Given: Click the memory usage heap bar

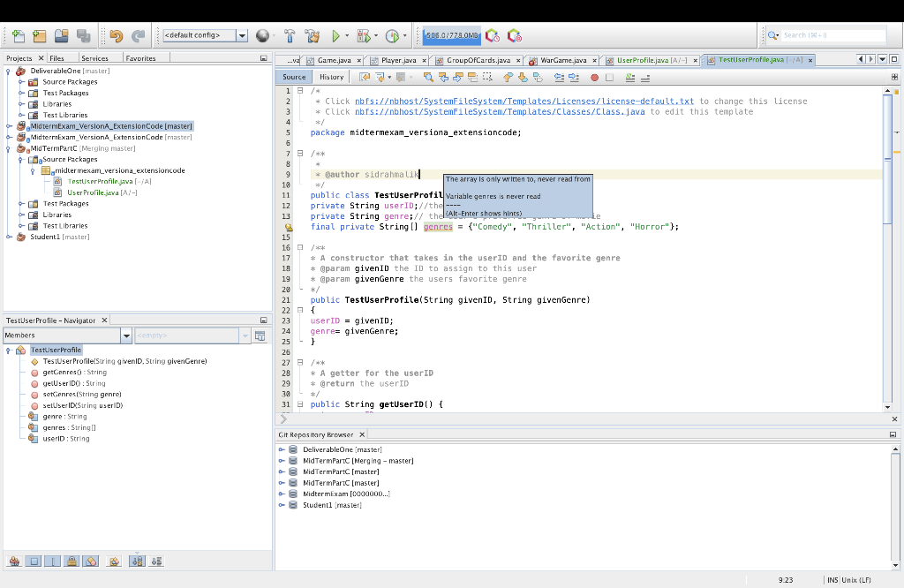Looking at the screenshot, I should (x=450, y=36).
